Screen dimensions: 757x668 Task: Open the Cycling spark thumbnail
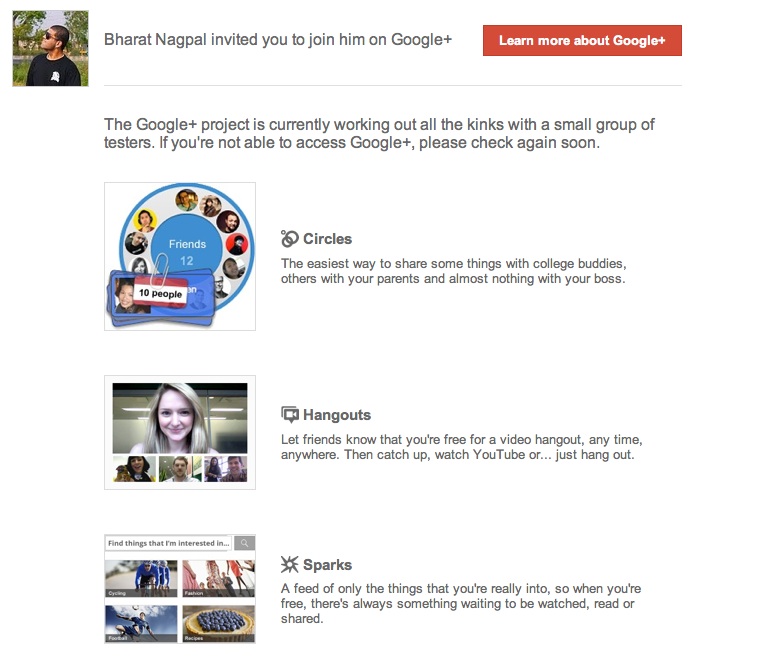point(141,578)
